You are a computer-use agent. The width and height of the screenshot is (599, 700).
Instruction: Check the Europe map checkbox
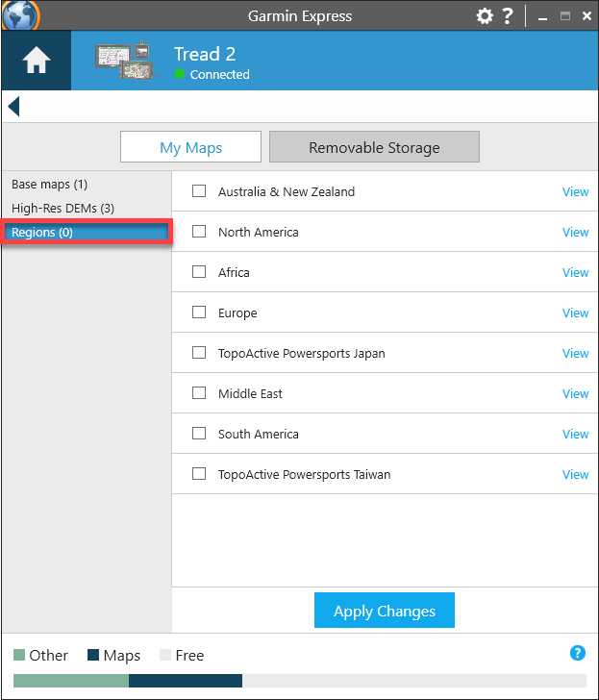pos(199,312)
